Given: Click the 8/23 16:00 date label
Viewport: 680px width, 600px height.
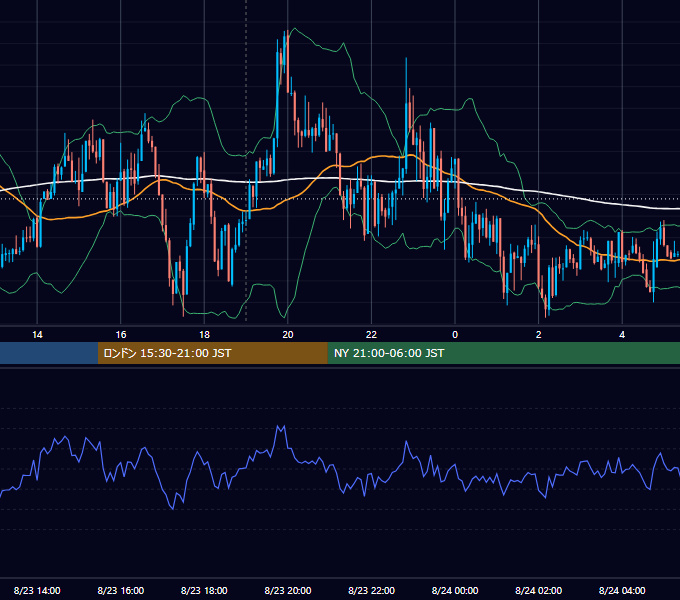Looking at the screenshot, I should (x=121, y=590).
